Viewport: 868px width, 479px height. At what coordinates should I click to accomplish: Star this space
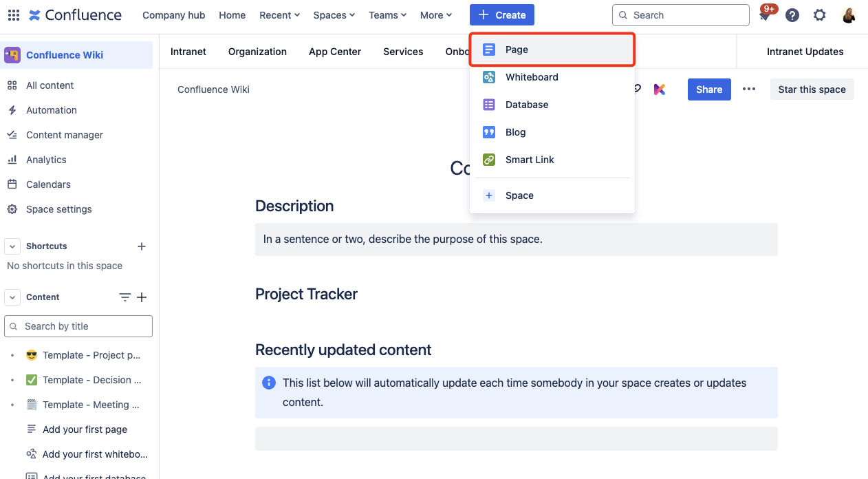click(x=812, y=89)
